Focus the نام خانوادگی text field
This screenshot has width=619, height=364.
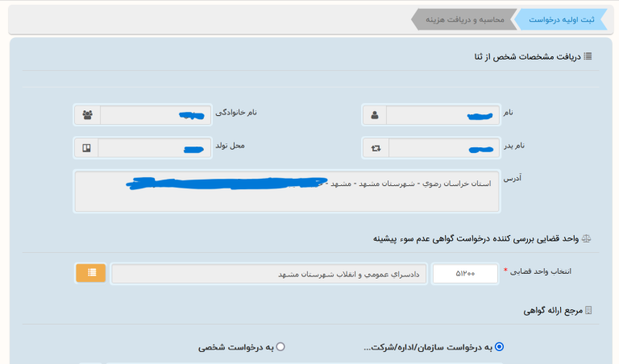(x=153, y=115)
